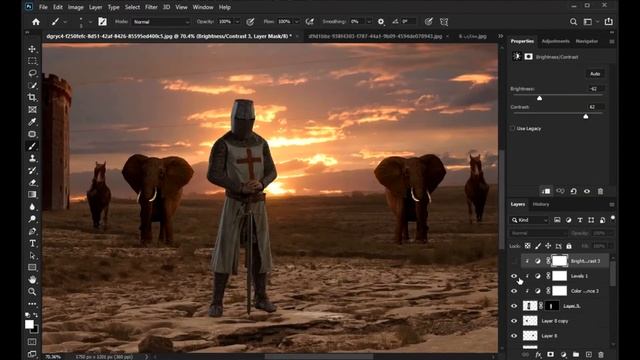Select the Zoom tool

(32, 292)
